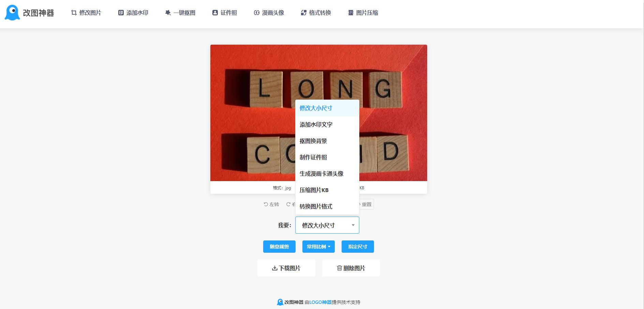The width and height of the screenshot is (644, 309).
Task: Open 修改图片 crop icon in navigation
Action: point(74,13)
